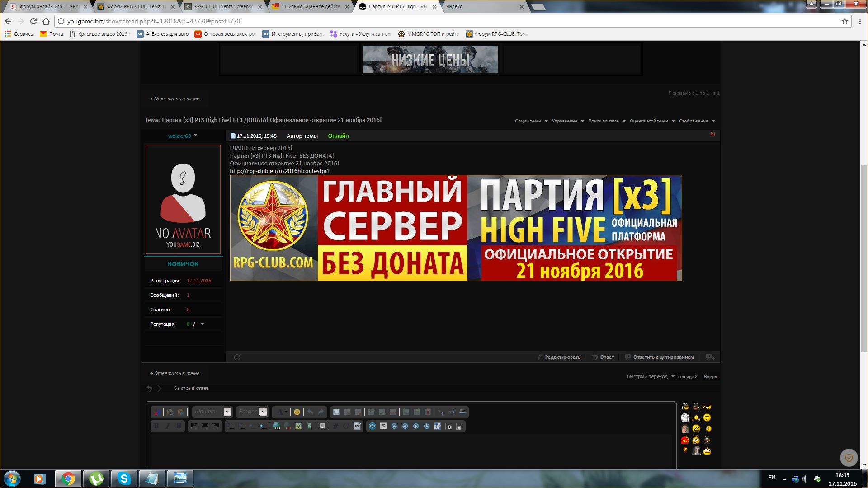This screenshot has width=868, height=488.
Task: Click the Remove link icon
Action: coord(288,426)
